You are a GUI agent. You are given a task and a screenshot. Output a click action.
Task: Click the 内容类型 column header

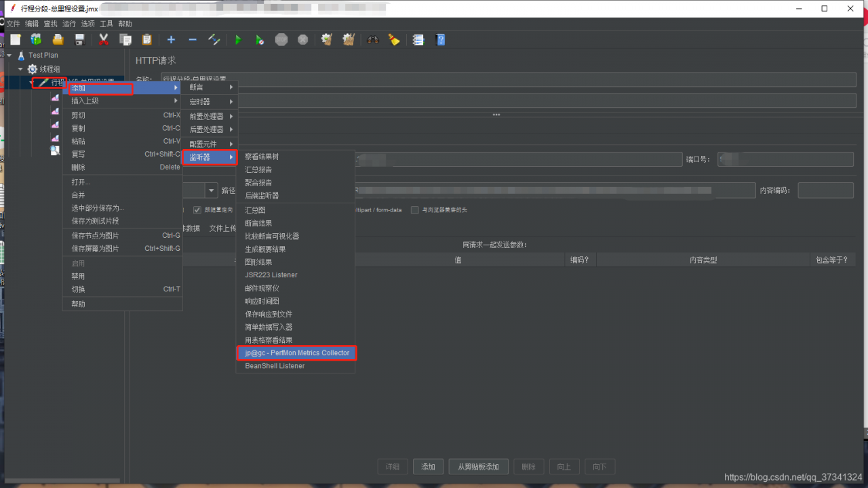[703, 260]
